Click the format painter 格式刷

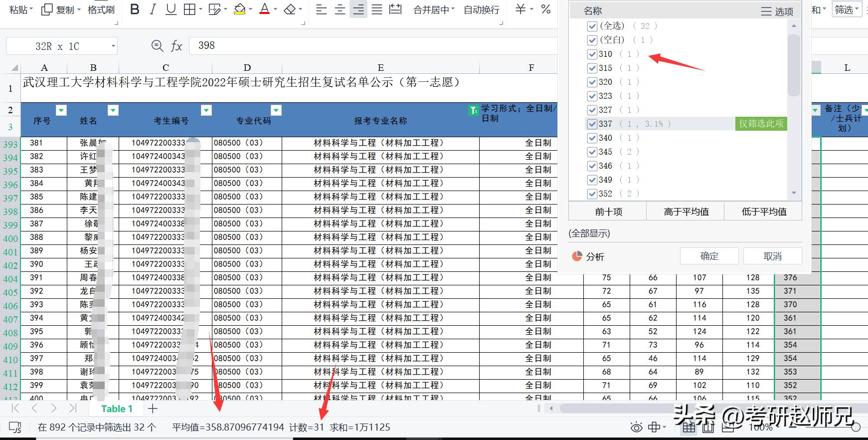pyautogui.click(x=101, y=9)
